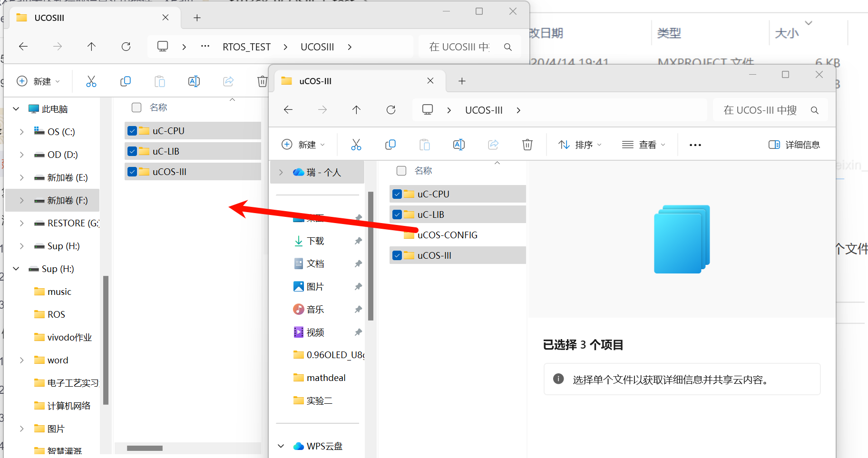The height and width of the screenshot is (458, 868).
Task: Click Rename icon in UCOSIII window toolbar
Action: point(194,81)
